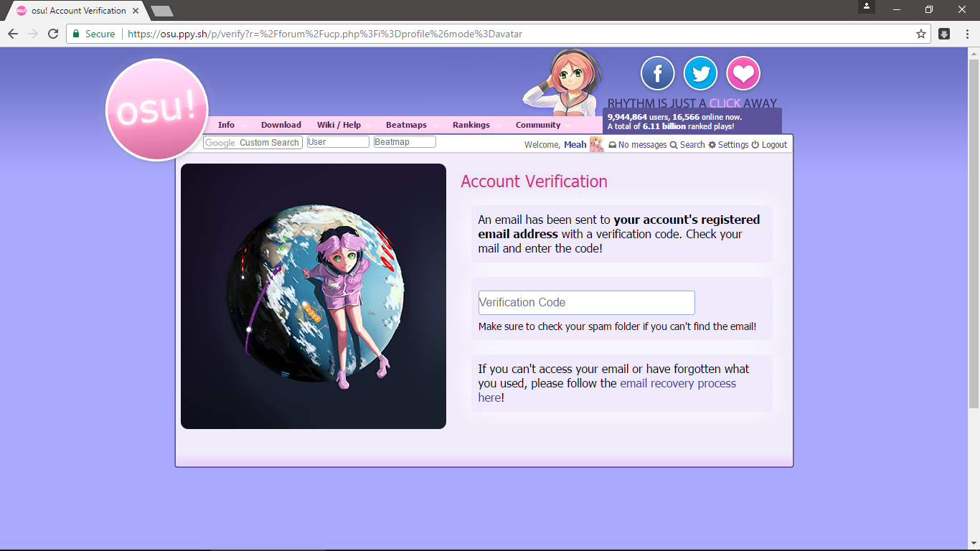Click the Verification Code input box
Viewport: 980px width, 551px height.
pos(587,302)
